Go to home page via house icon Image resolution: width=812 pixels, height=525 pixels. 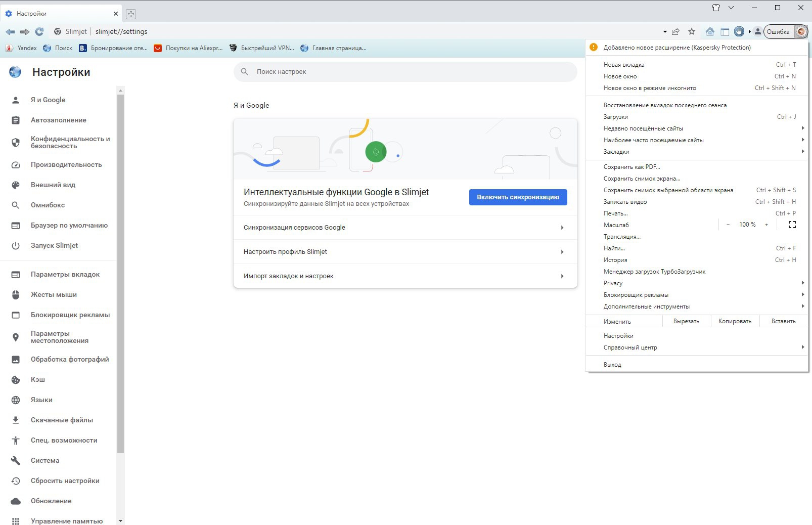(710, 31)
